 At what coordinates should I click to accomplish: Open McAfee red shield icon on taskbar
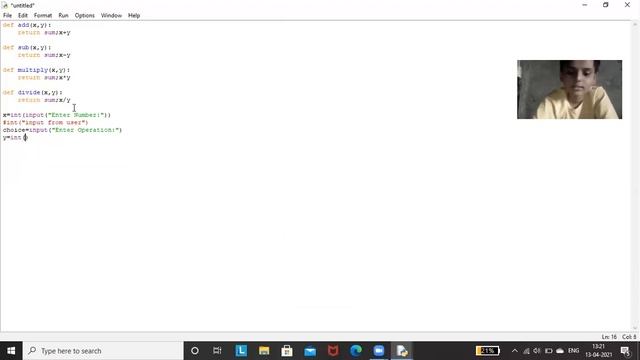[x=333, y=351]
